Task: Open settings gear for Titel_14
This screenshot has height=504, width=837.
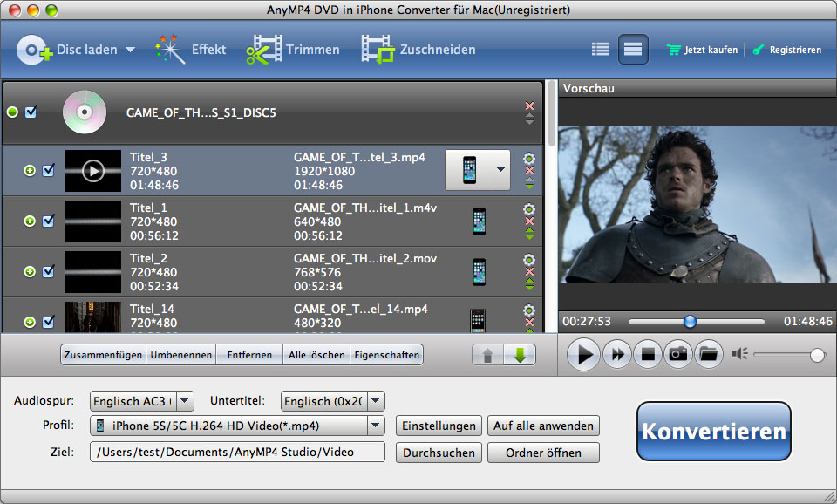Action: pos(529,310)
